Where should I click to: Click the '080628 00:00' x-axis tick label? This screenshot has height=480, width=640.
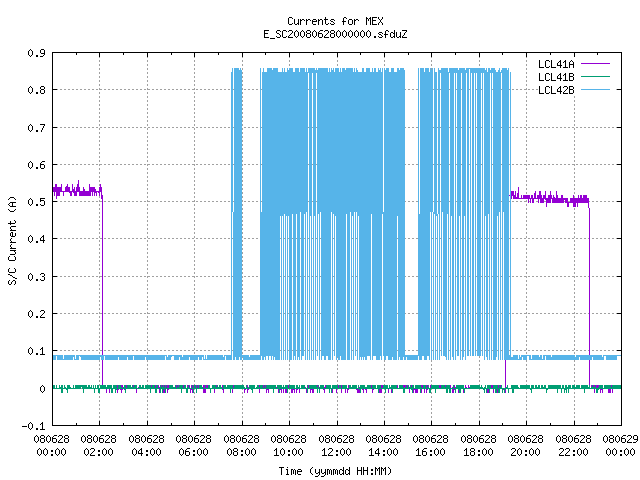[51, 446]
